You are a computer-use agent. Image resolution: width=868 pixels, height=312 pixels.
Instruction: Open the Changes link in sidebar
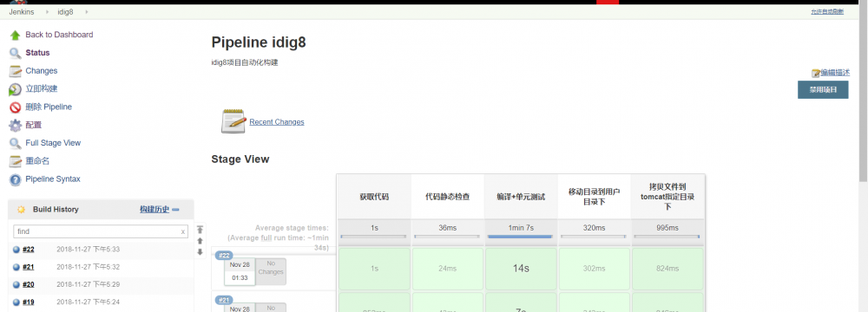[x=42, y=71]
